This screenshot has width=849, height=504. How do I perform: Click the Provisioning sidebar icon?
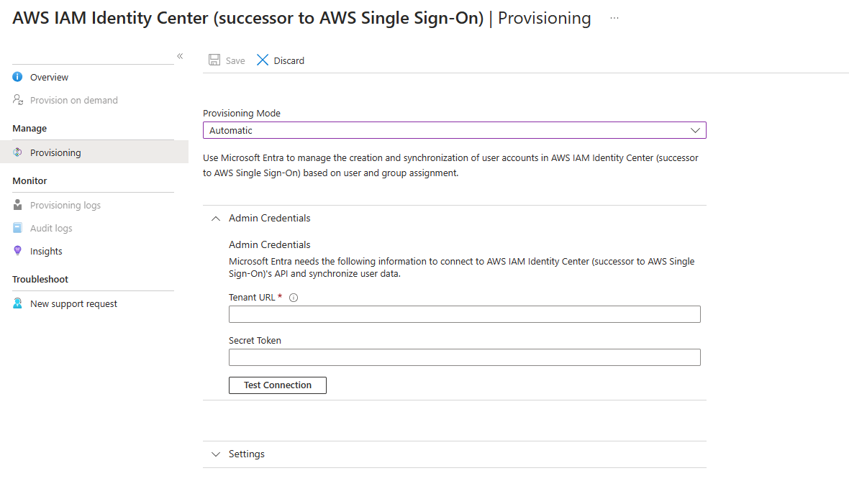(17, 152)
